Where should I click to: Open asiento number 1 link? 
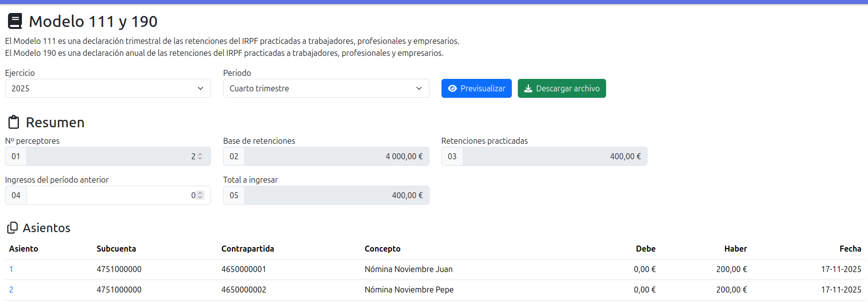(x=11, y=269)
